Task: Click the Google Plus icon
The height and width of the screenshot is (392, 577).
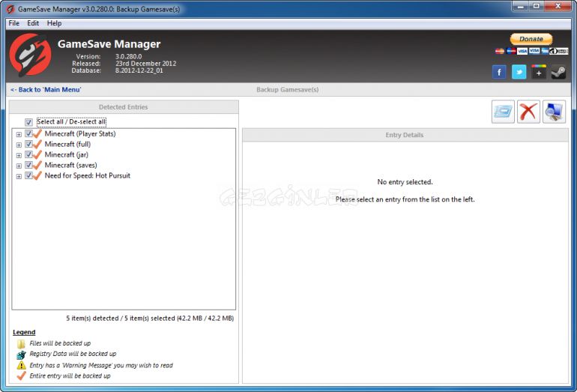Action: pos(539,72)
